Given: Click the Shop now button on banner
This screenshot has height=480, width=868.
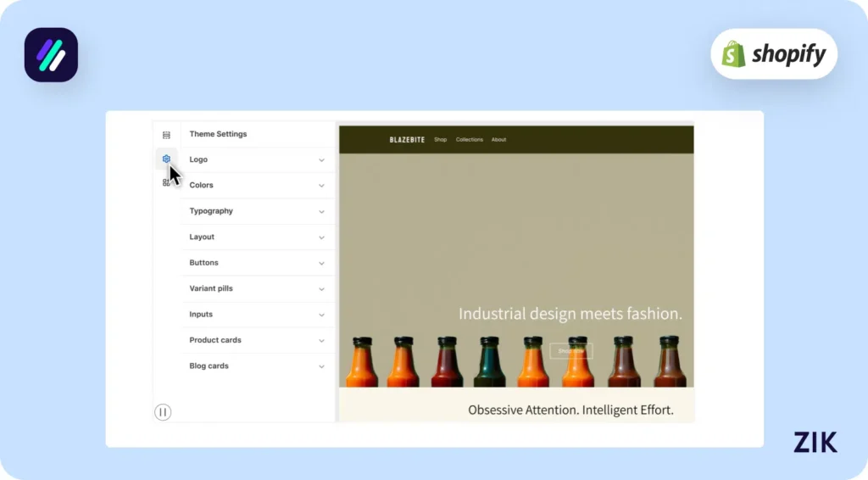Looking at the screenshot, I should (x=571, y=351).
